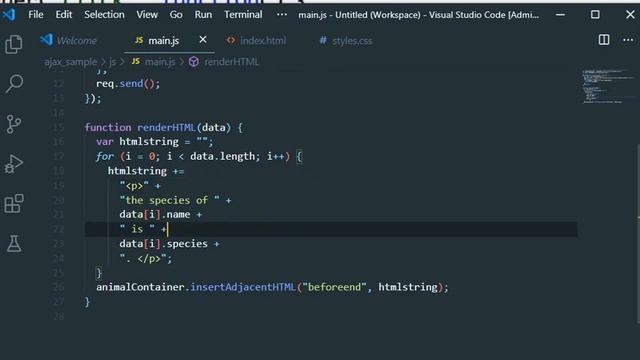The height and width of the screenshot is (360, 640).
Task: Close the main.js tab
Action: (203, 40)
